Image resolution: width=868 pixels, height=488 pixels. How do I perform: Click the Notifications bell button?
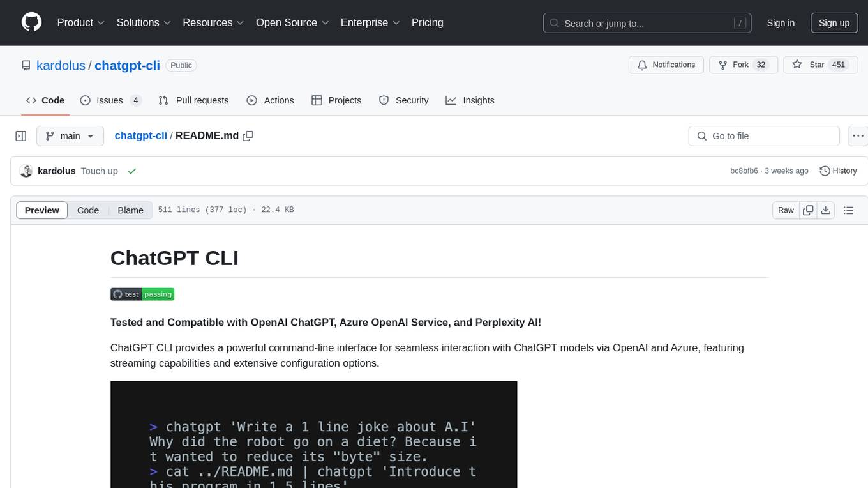point(666,65)
